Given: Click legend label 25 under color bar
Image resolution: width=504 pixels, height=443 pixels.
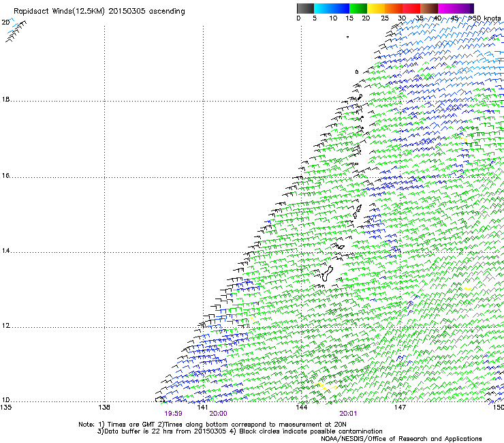Looking at the screenshot, I should coord(385,18).
